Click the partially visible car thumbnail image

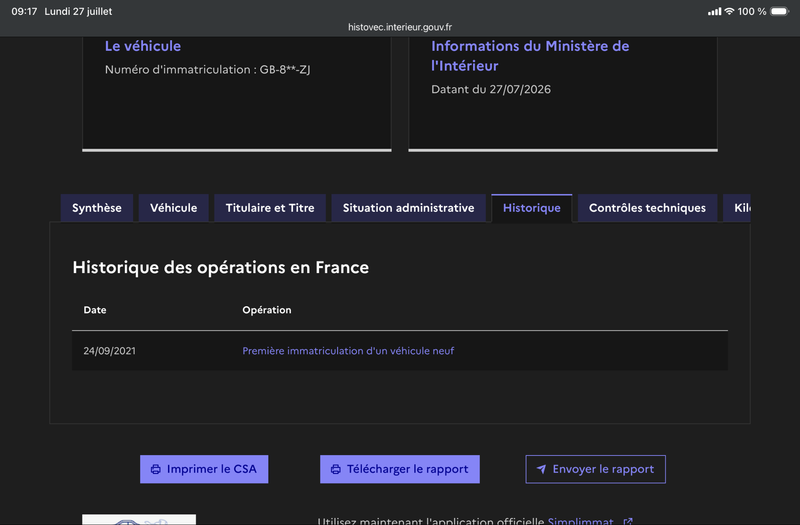coord(139,519)
